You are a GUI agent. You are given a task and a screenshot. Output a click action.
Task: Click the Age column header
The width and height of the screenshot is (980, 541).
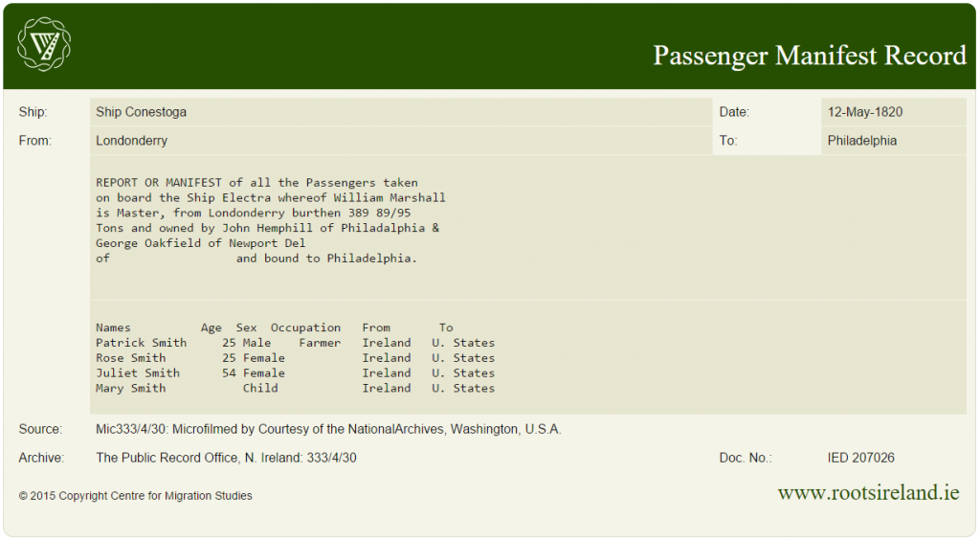tap(212, 327)
